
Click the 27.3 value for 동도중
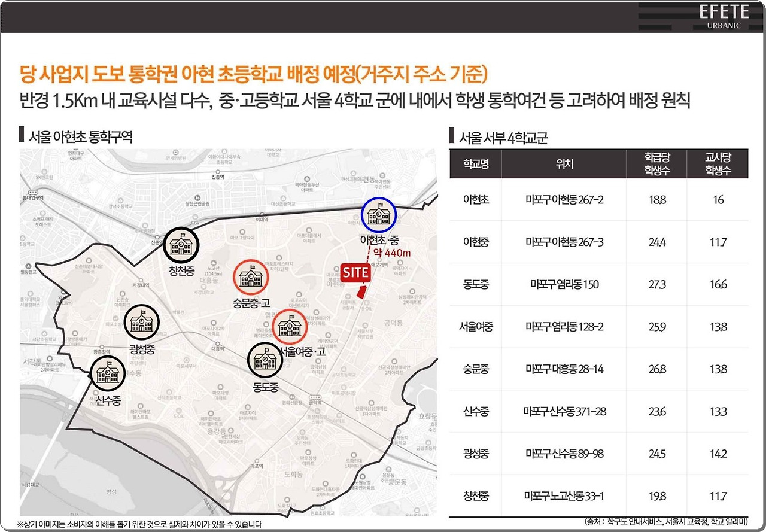click(x=657, y=284)
